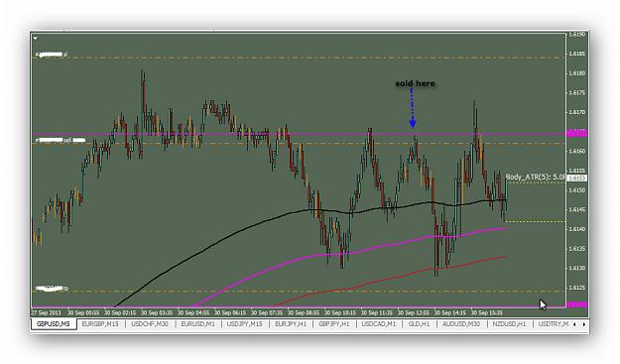Click the 27 Sep 2013 date label
This screenshot has width=620, height=364.
point(47,312)
